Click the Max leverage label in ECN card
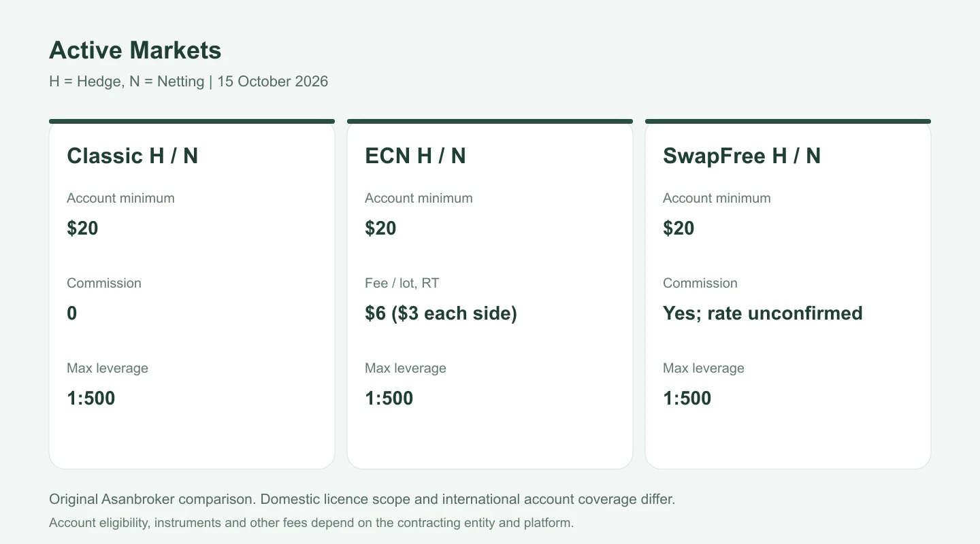The image size is (980, 544). [406, 368]
